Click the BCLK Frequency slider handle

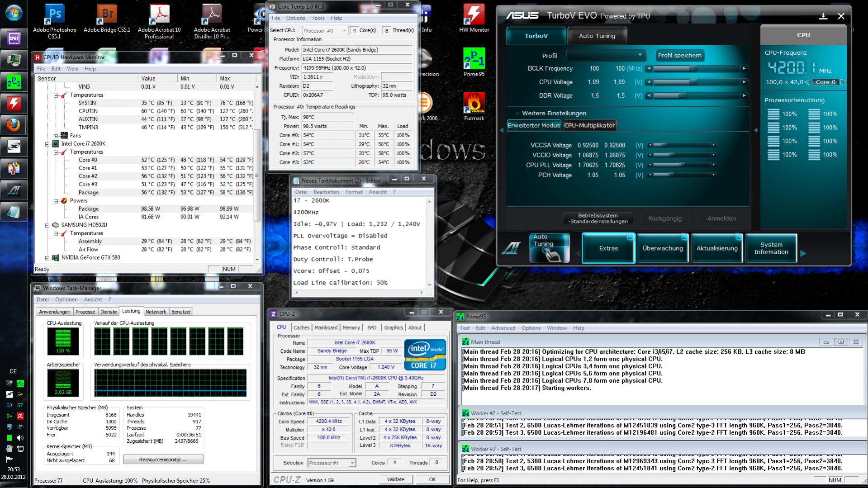693,69
